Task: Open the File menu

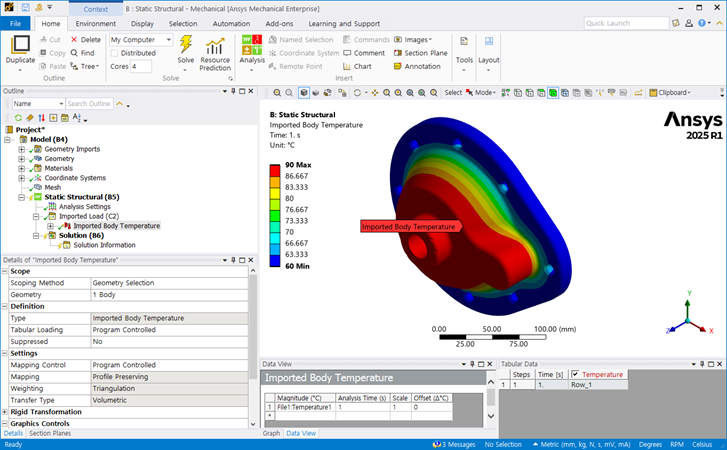Action: click(x=15, y=24)
